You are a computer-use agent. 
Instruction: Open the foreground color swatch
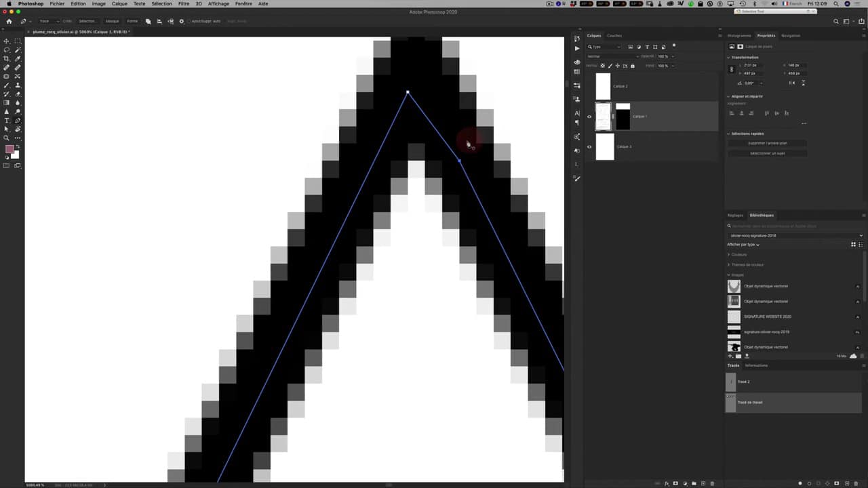(9, 150)
